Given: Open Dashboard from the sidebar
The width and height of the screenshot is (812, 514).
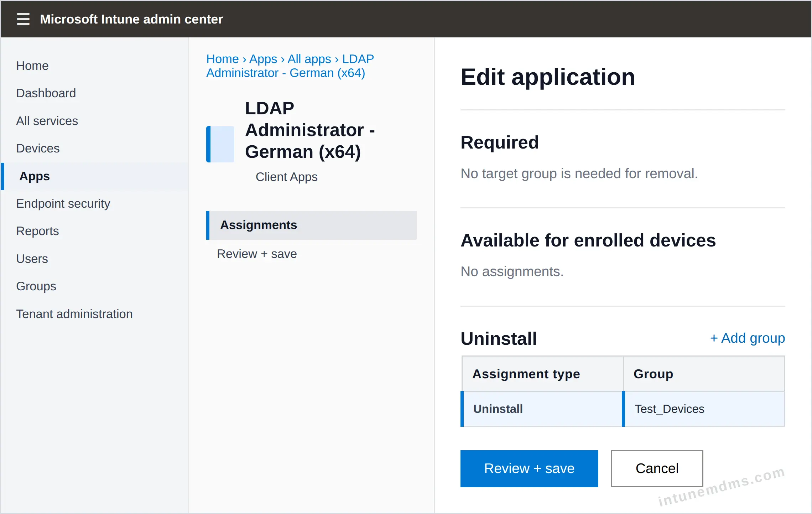Looking at the screenshot, I should pyautogui.click(x=46, y=93).
